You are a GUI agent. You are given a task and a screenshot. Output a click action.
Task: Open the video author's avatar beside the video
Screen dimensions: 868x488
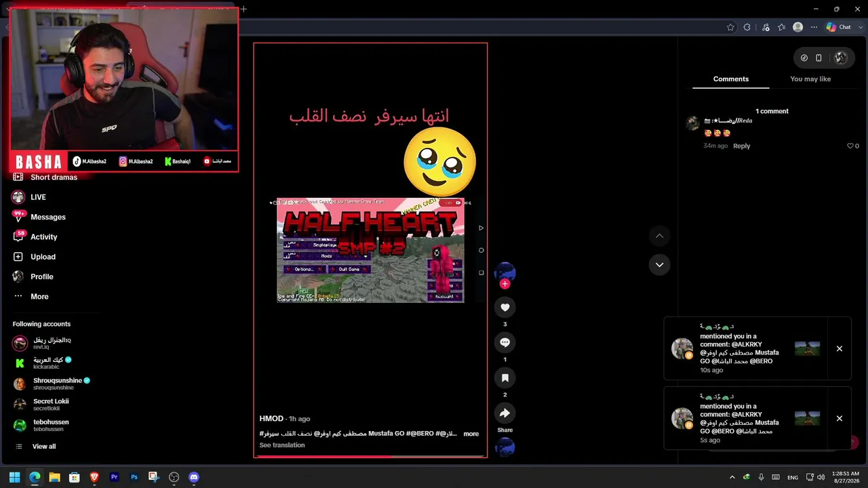[505, 272]
